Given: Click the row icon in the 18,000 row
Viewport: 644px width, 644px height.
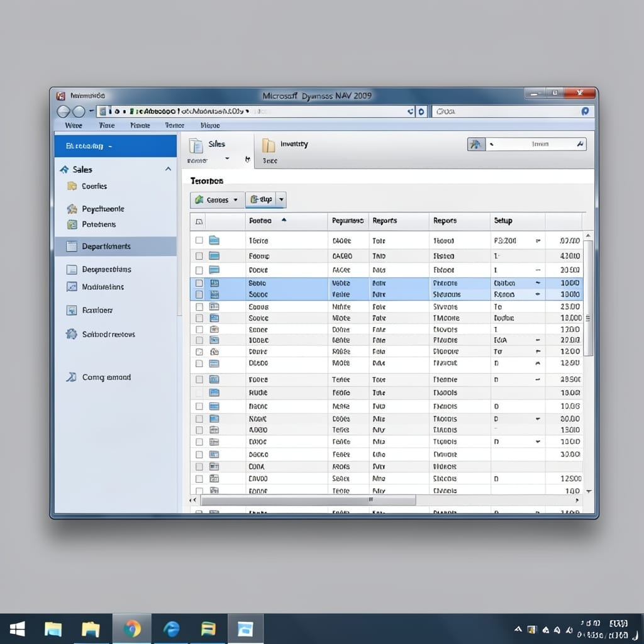Looking at the screenshot, I should point(214,318).
